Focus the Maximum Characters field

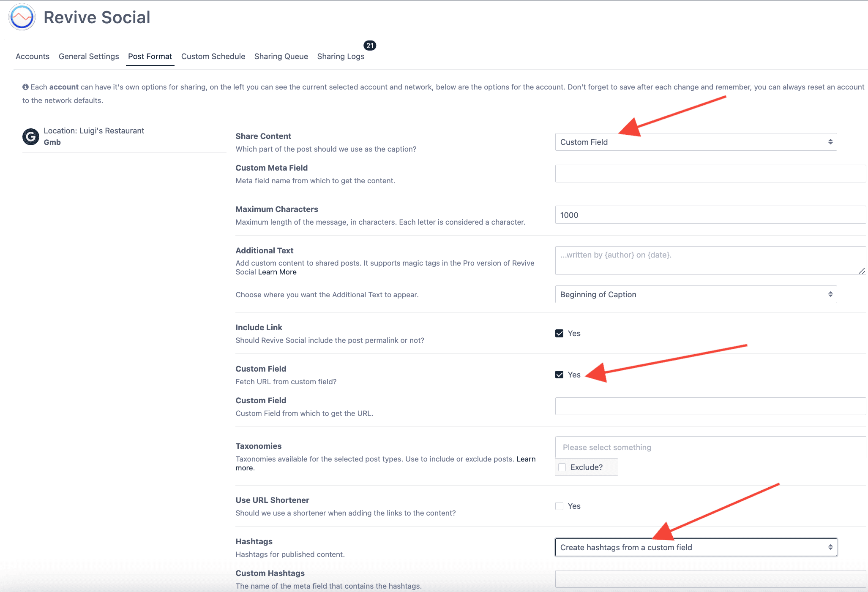pos(710,215)
